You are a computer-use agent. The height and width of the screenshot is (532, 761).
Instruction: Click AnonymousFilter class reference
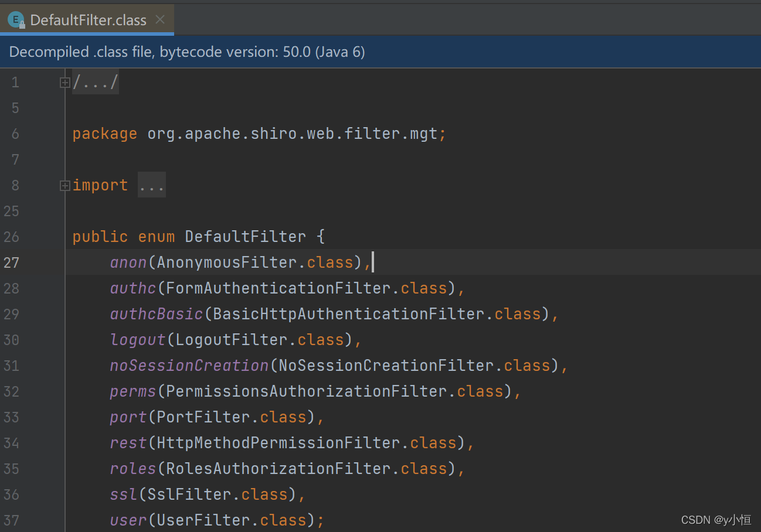(x=227, y=262)
